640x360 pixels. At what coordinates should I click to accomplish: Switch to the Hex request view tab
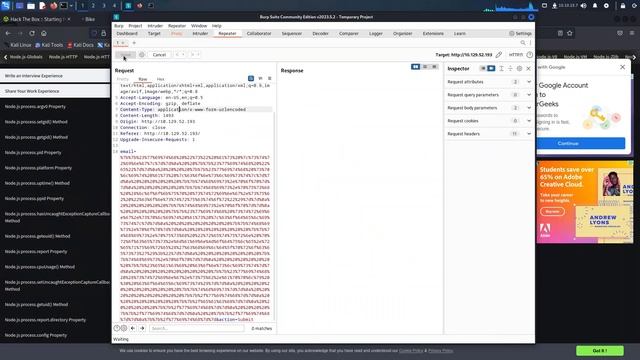(160, 79)
